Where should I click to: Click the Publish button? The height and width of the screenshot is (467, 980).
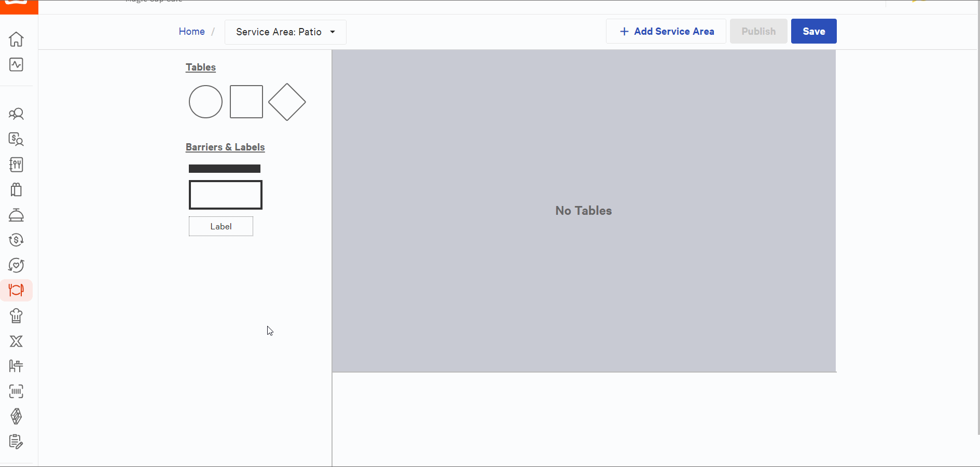coord(758,32)
